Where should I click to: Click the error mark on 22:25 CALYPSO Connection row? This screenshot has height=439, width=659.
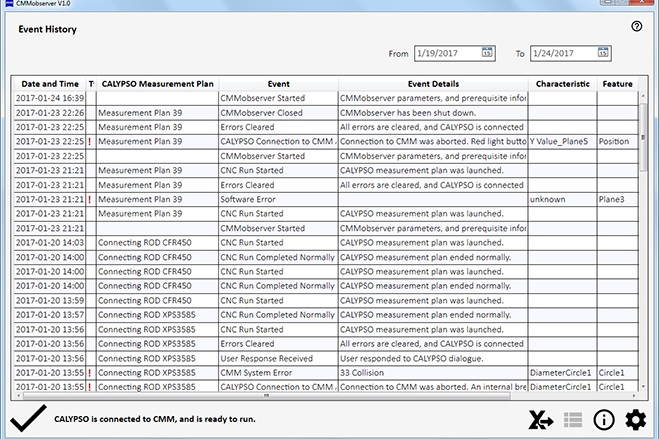(x=90, y=142)
